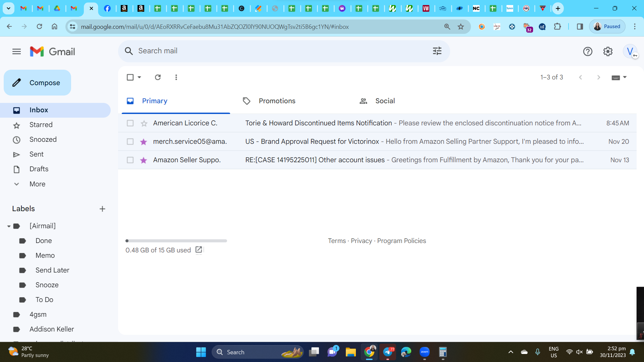This screenshot has height=362, width=644.
Task: Bookmark this page star icon
Action: pos(461,27)
